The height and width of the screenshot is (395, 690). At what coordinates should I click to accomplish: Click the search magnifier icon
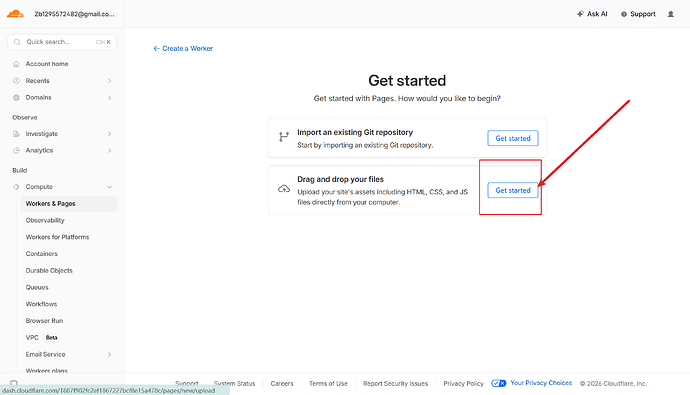17,42
